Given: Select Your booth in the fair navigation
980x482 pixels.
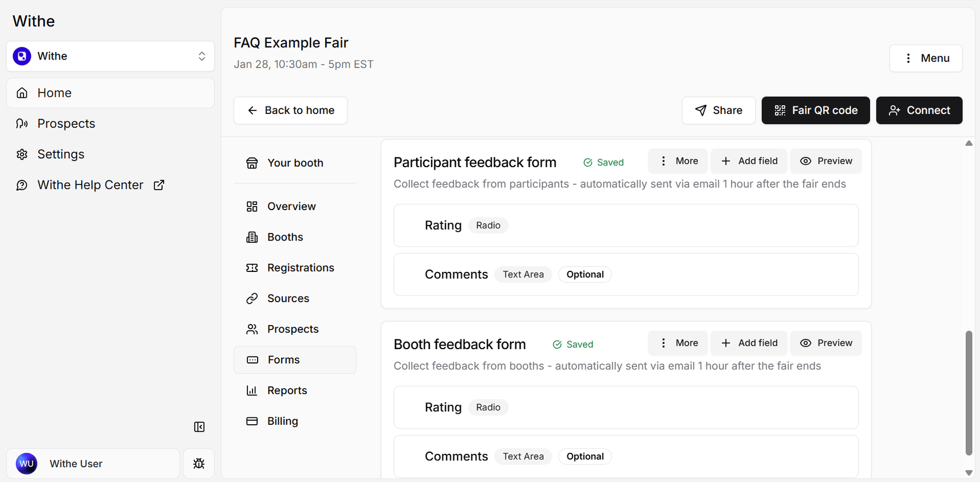Looking at the screenshot, I should 295,163.
